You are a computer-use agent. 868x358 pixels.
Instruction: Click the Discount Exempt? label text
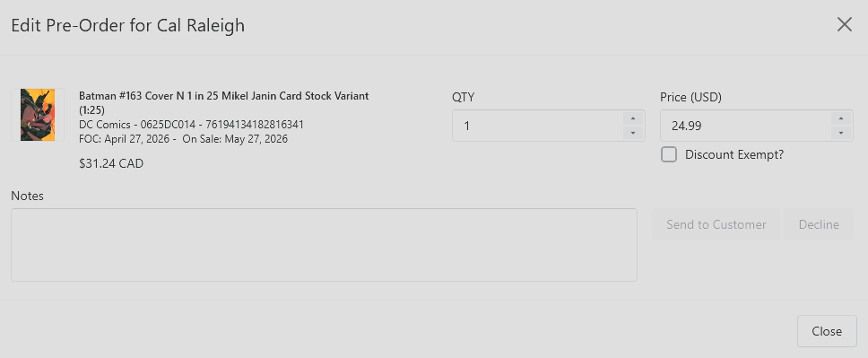point(734,154)
